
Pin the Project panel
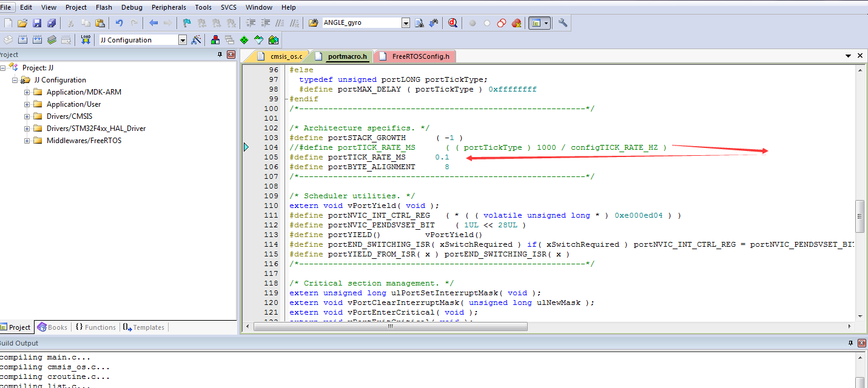click(220, 55)
